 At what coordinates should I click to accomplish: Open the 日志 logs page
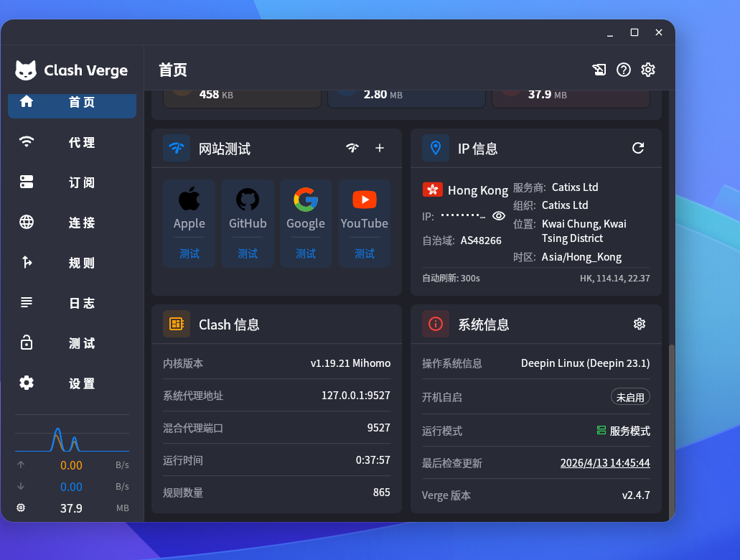click(72, 303)
